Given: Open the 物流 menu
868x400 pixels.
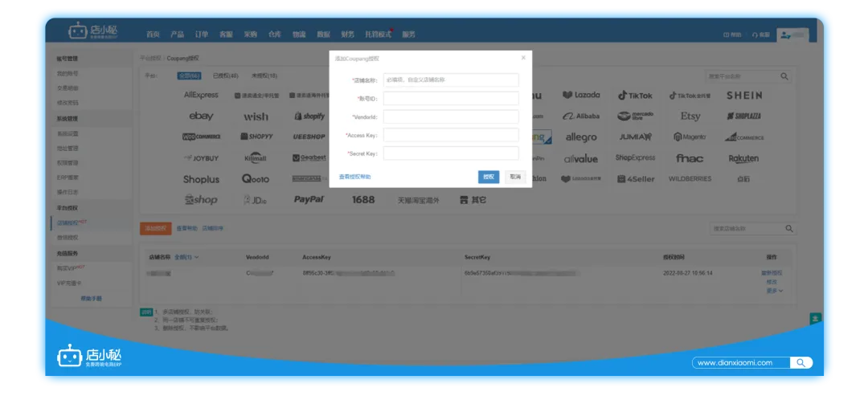Looking at the screenshot, I should pos(299,35).
